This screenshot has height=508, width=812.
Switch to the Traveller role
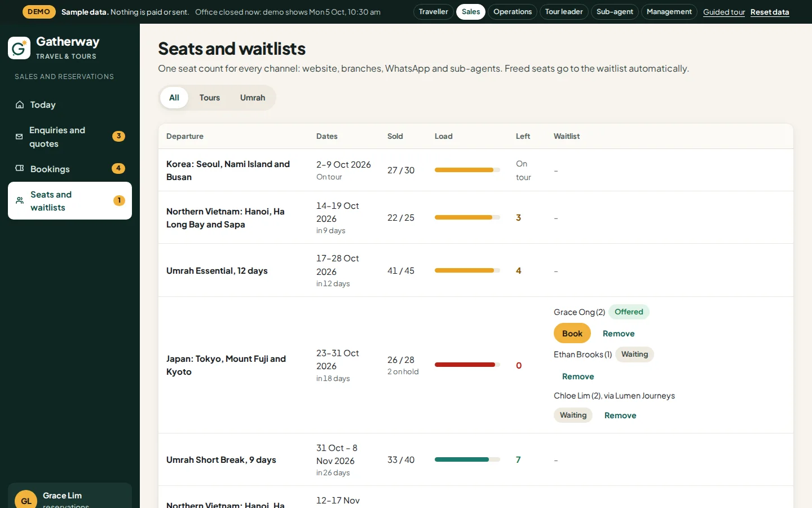pyautogui.click(x=433, y=12)
